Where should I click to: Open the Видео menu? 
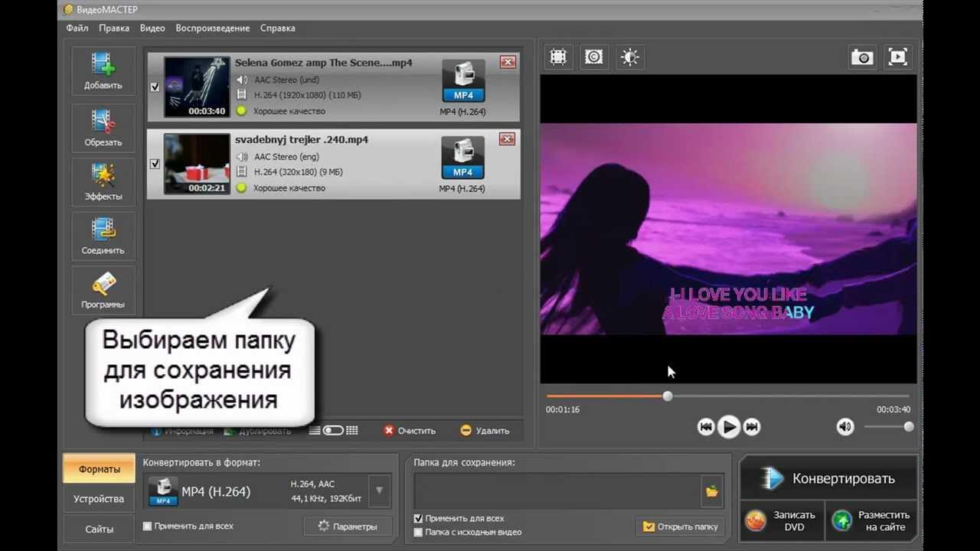coord(152,28)
